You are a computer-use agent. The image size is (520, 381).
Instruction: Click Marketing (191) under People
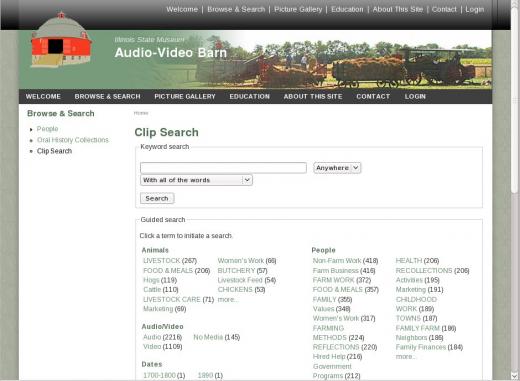coord(419,290)
